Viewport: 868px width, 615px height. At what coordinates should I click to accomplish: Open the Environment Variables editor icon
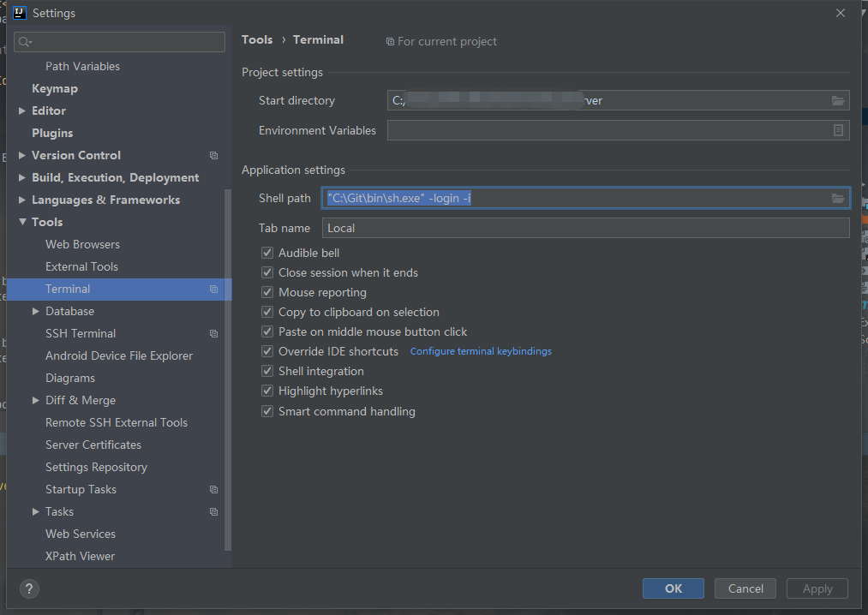pos(838,130)
